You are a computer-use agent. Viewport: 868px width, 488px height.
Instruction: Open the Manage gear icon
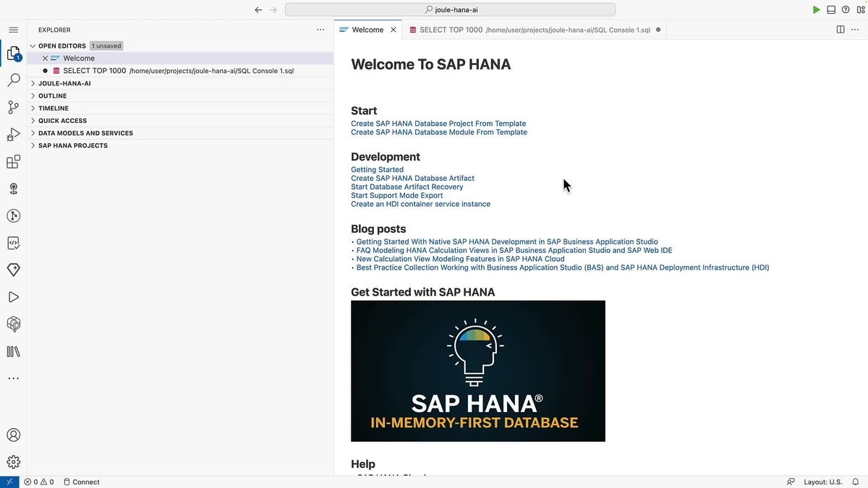[x=13, y=462]
